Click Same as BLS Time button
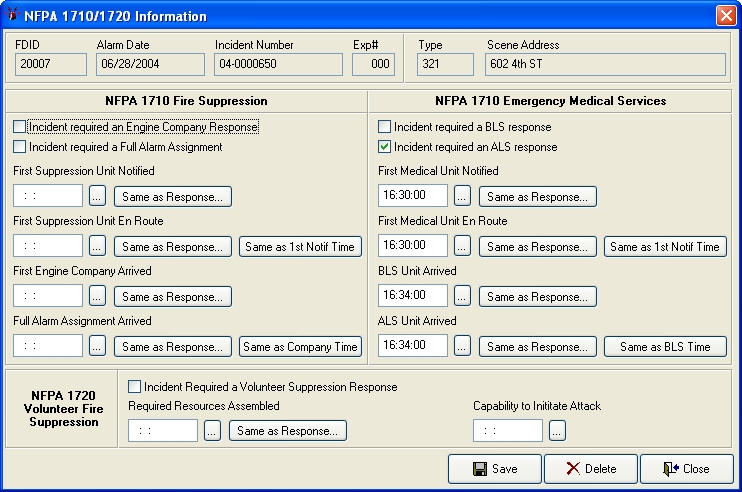 (x=665, y=346)
